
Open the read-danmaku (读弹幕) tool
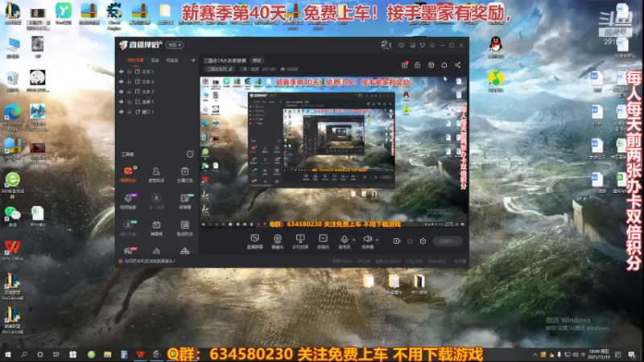pyautogui.click(x=185, y=201)
